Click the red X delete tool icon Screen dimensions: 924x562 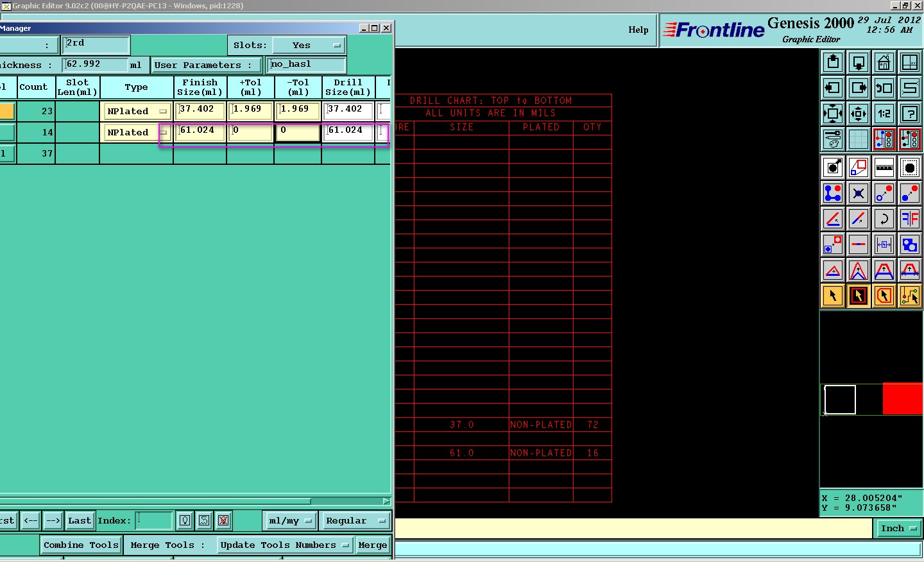(223, 520)
